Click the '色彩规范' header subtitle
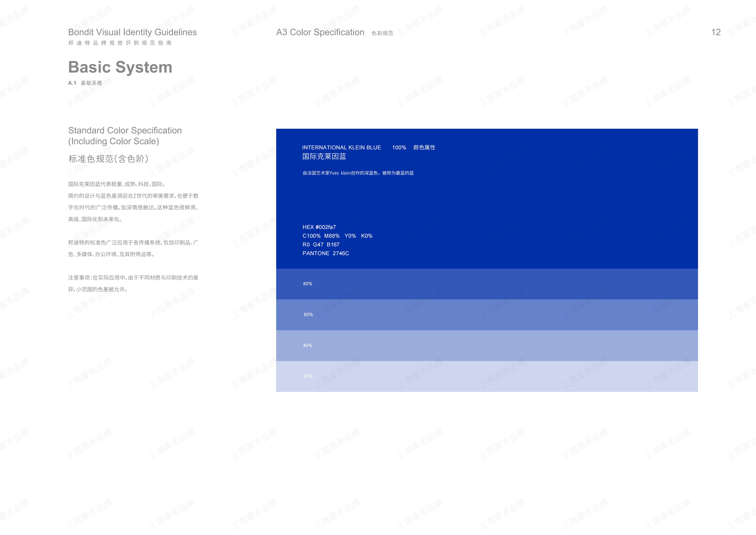The width and height of the screenshot is (756, 535). click(382, 33)
